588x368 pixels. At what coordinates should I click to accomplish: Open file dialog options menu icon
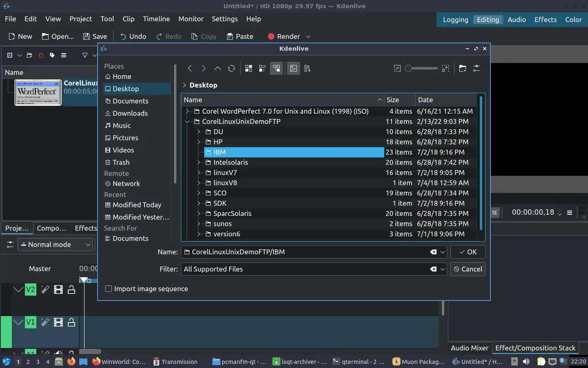point(477,69)
